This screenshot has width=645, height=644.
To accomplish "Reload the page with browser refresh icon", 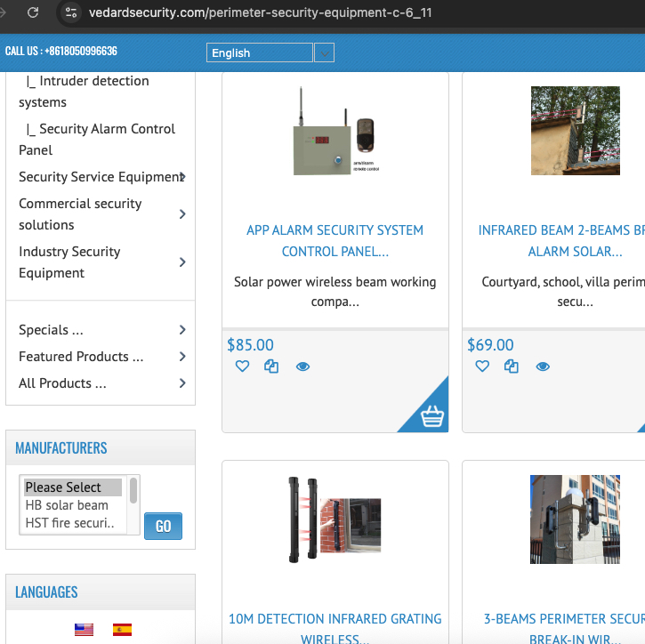I will 33,12.
